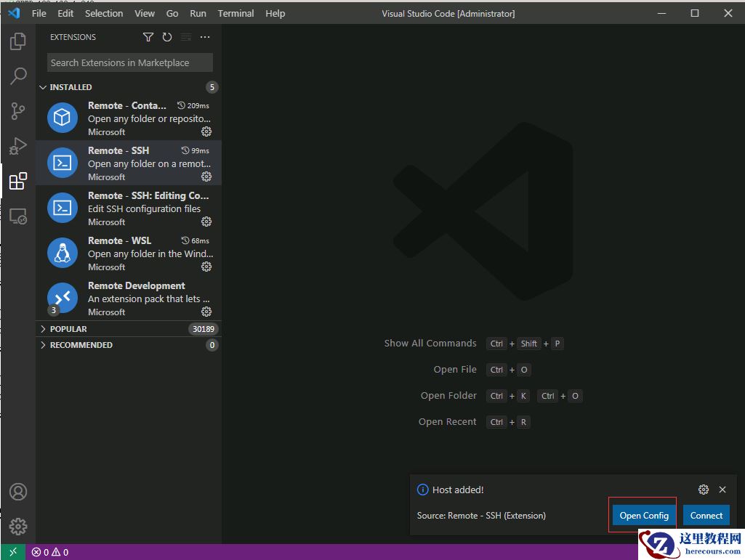The image size is (745, 560).
Task: Open Views and More Actions ellipsis menu
Action: (205, 37)
